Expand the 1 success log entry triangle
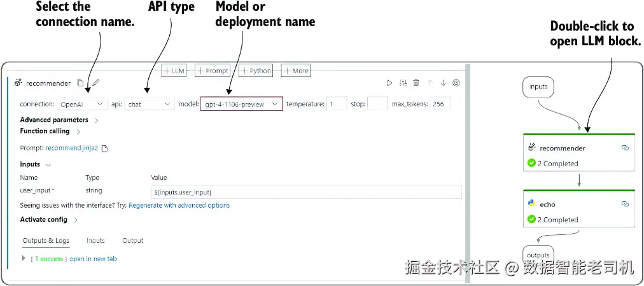The image size is (644, 286). click(23, 259)
